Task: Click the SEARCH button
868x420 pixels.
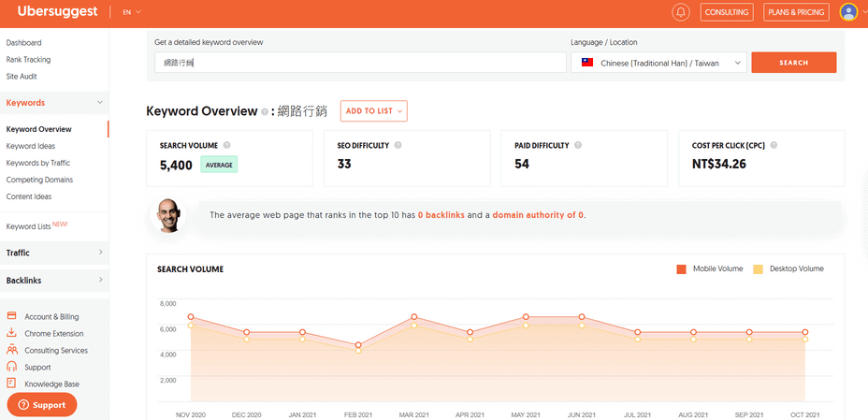Action: (794, 63)
